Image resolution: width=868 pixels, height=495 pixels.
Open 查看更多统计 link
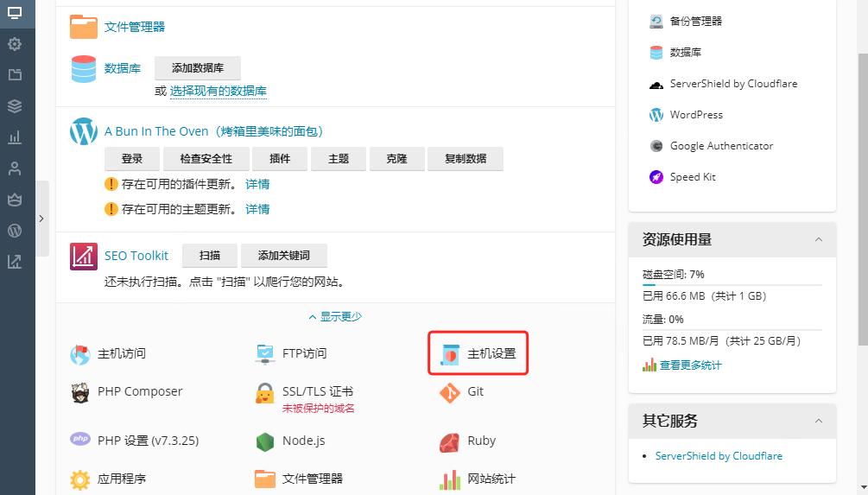[690, 365]
